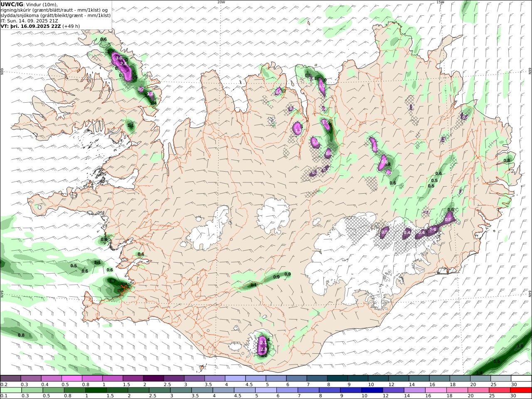Pick the lower green swatch between 0.5 and 0.8
This screenshot has width=532, height=399.
tap(54, 390)
